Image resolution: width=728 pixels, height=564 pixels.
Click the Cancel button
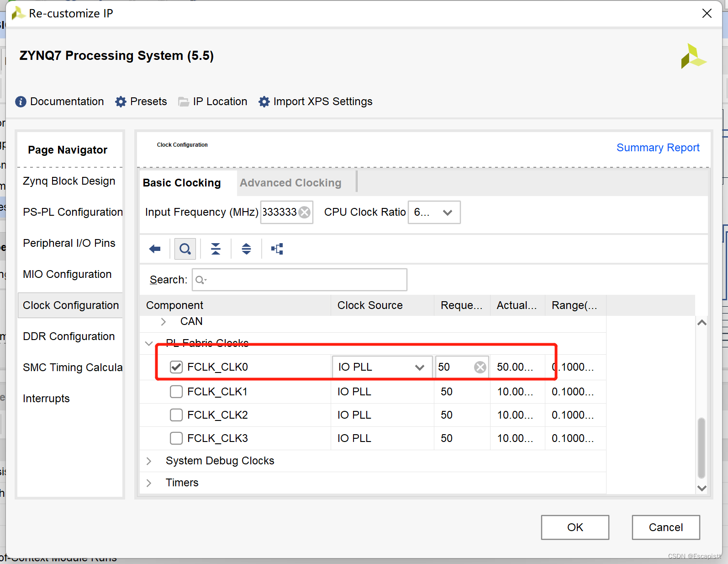[x=666, y=527]
